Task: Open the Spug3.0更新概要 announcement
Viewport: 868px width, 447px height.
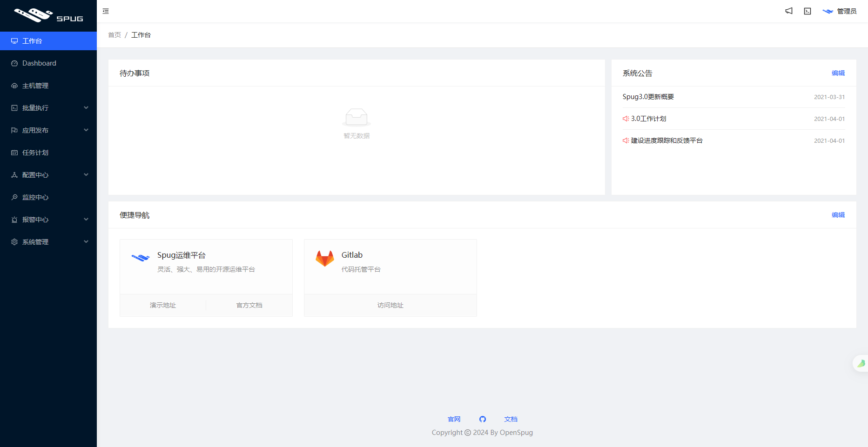Action: tap(648, 97)
